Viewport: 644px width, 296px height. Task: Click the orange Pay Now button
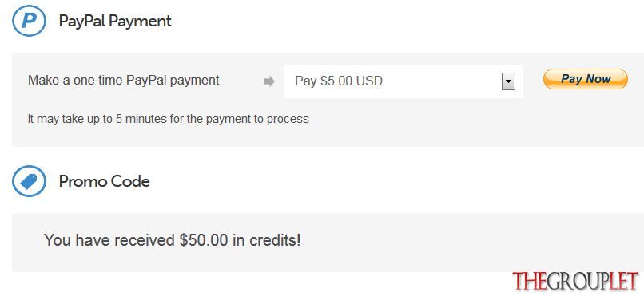pyautogui.click(x=585, y=79)
